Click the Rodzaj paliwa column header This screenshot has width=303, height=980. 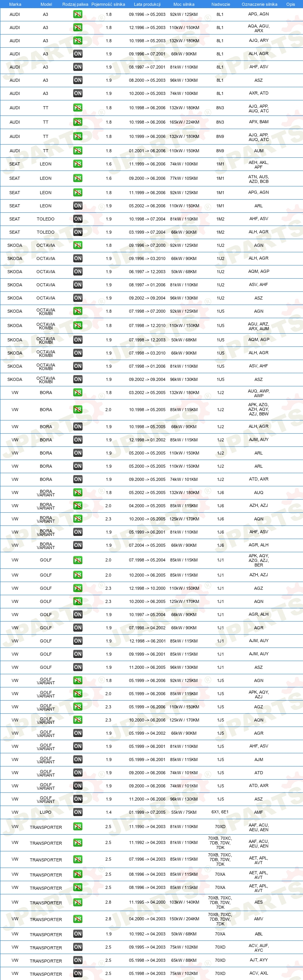(75, 4)
